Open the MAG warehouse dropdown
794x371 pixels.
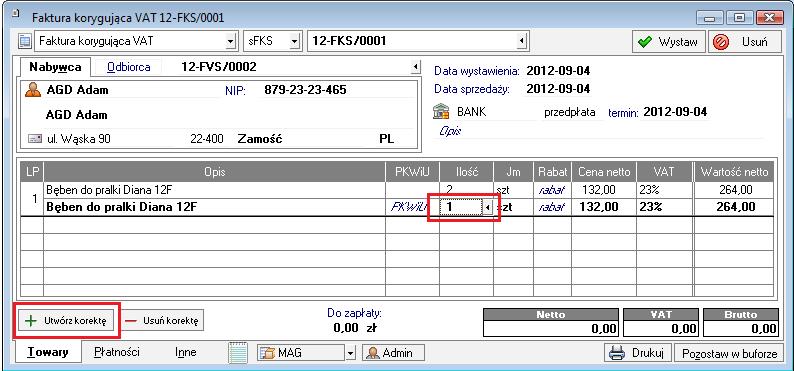point(351,353)
